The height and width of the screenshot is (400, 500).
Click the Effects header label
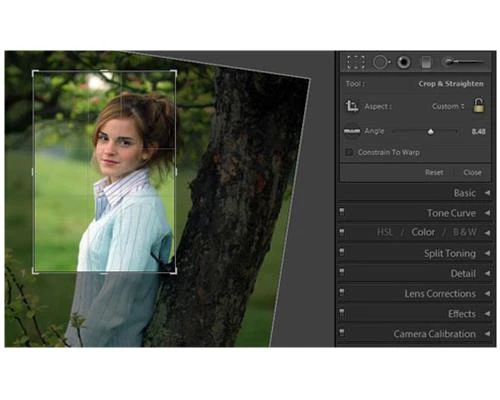pos(462,314)
